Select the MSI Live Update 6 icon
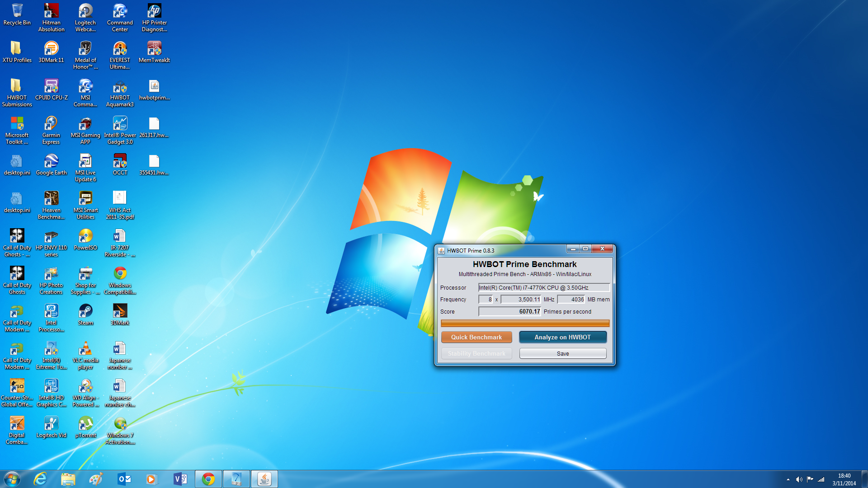This screenshot has width=868, height=488. point(85,168)
